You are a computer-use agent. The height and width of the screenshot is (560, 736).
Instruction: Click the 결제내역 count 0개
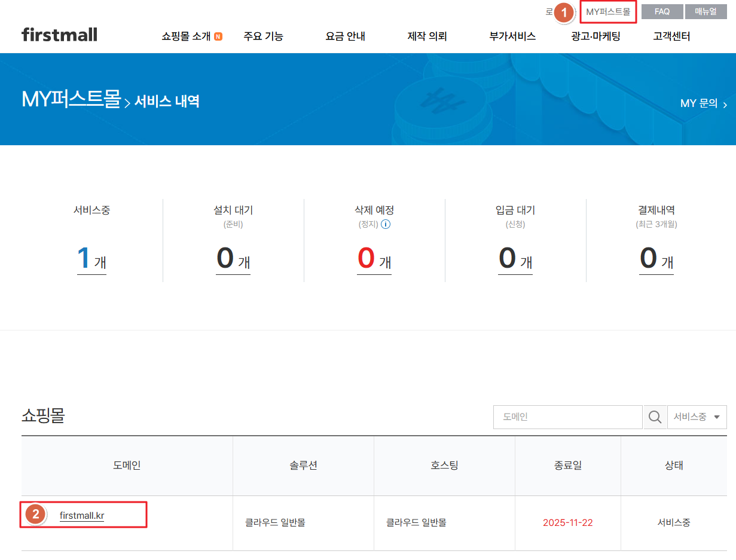coord(656,259)
